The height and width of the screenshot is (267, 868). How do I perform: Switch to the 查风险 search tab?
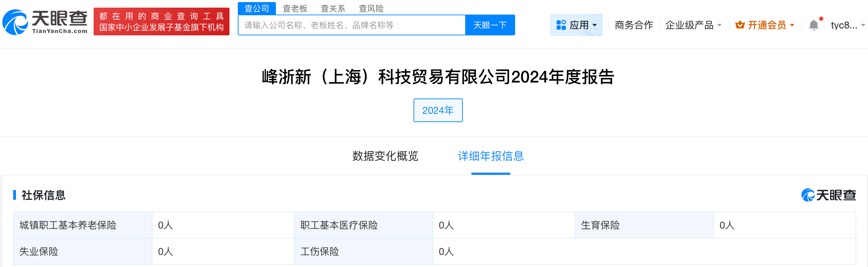[371, 8]
